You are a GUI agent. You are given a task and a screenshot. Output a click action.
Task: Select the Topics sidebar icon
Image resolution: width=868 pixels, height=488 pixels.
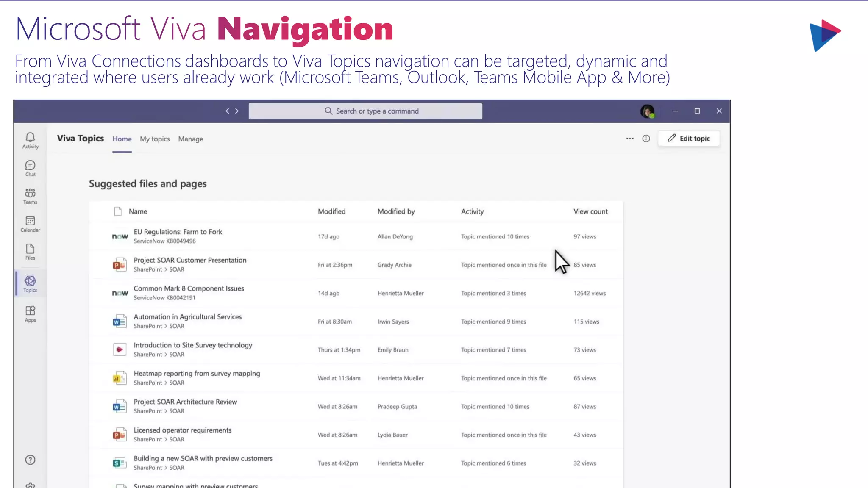(x=30, y=284)
